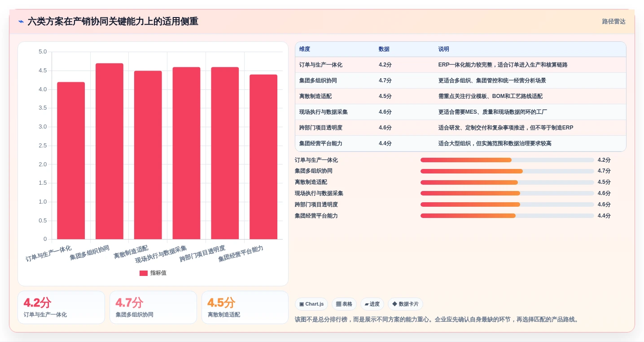Image resolution: width=644 pixels, height=342 pixels.
Task: Click the 离散制造适配 bar in chart
Action: tap(148, 155)
